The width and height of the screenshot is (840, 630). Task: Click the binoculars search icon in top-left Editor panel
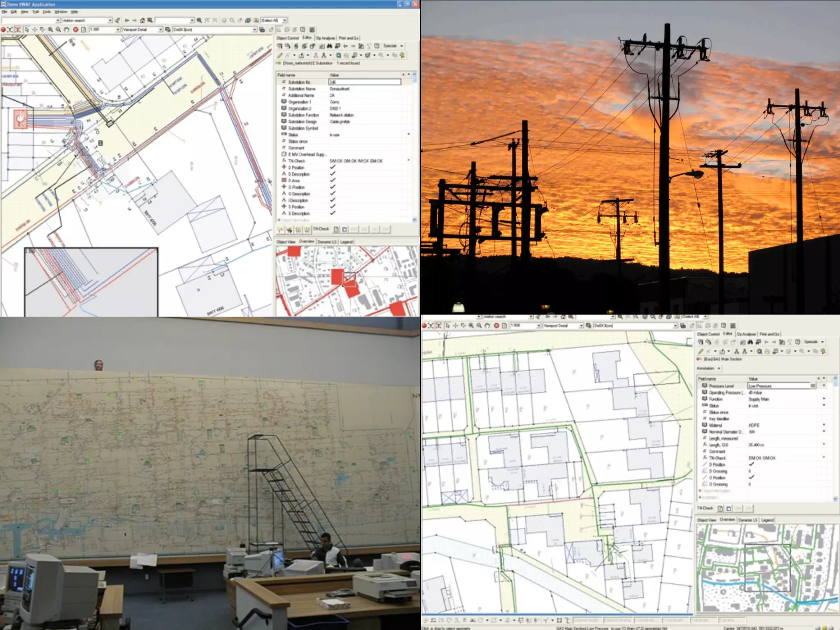(x=329, y=46)
